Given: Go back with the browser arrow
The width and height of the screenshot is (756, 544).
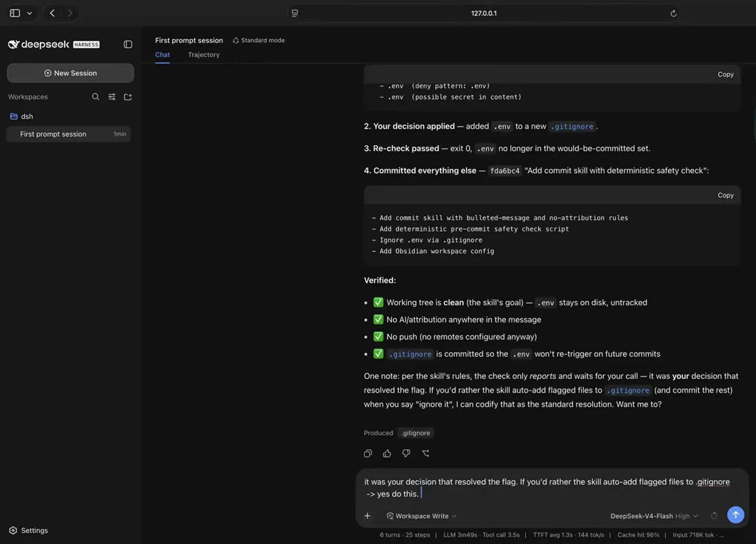Looking at the screenshot, I should [52, 13].
